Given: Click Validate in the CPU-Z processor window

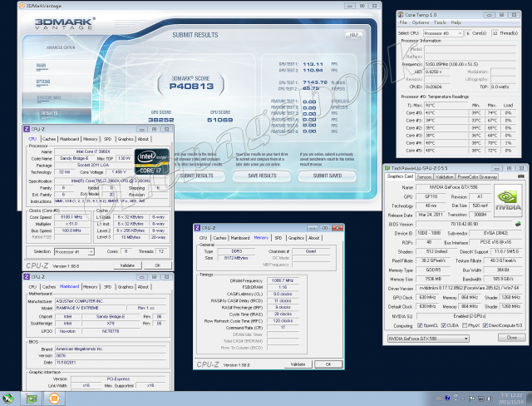Looking at the screenshot, I should click(x=127, y=265).
